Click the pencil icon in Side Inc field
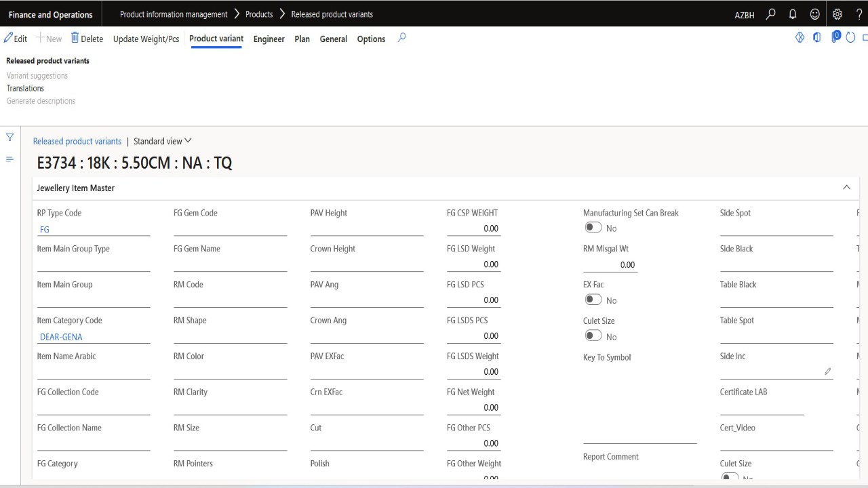This screenshot has width=868, height=488. (x=828, y=371)
